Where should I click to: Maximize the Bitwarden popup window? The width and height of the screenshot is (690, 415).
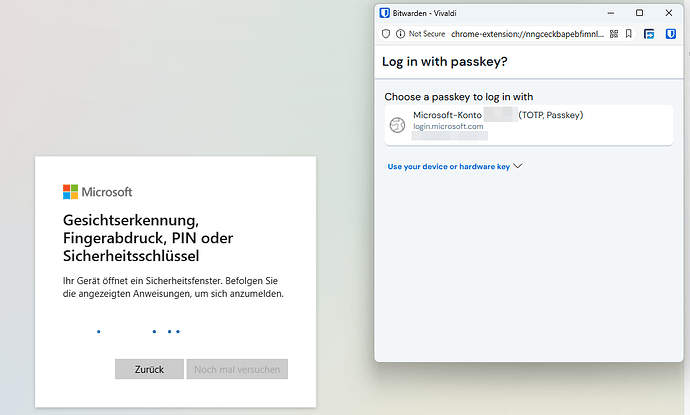click(639, 13)
